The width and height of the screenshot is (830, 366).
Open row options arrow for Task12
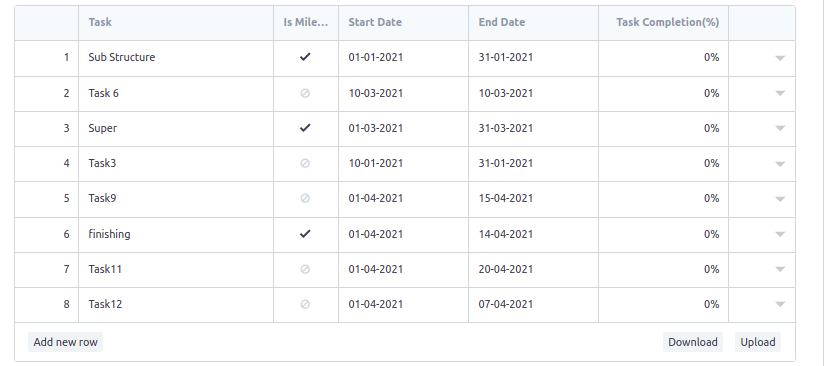[780, 305]
